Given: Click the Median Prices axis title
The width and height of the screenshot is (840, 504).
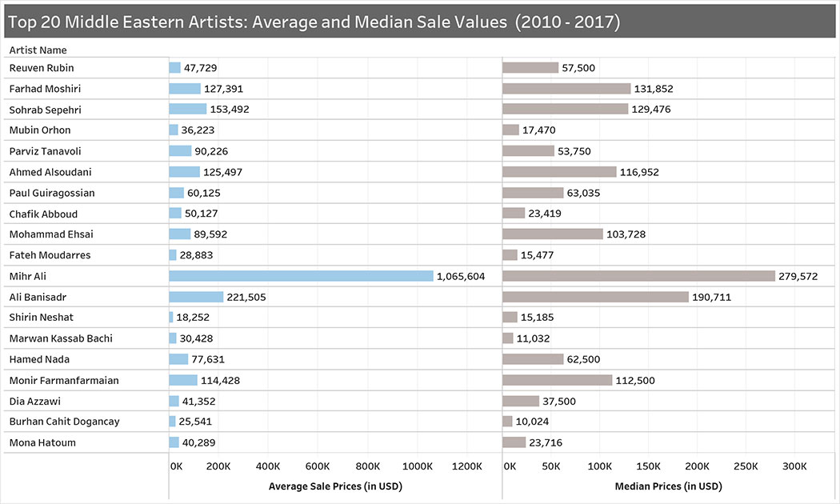Looking at the screenshot, I should click(x=668, y=486).
